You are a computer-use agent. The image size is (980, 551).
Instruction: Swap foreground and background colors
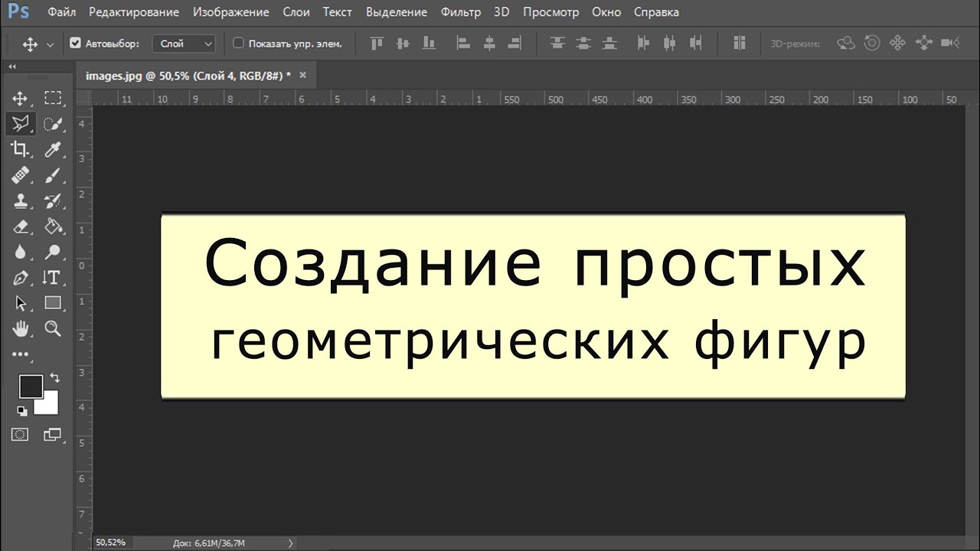pyautogui.click(x=54, y=377)
